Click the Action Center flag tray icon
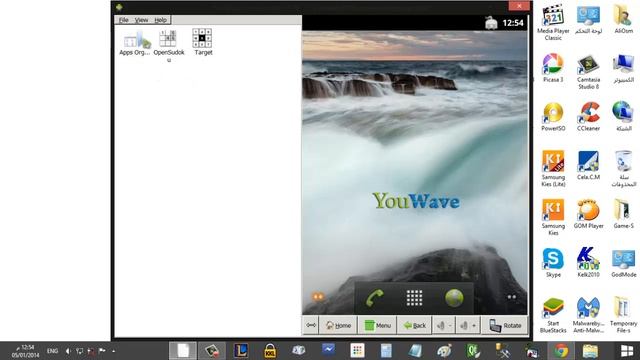Screen dimensions: 640x360 pyautogui.click(x=102, y=351)
